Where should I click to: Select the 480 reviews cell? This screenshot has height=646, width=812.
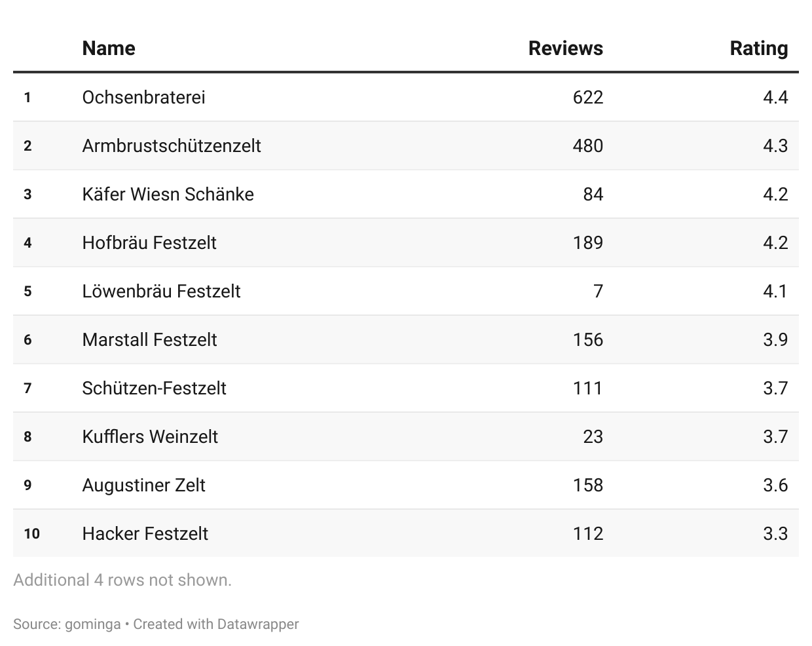(587, 145)
